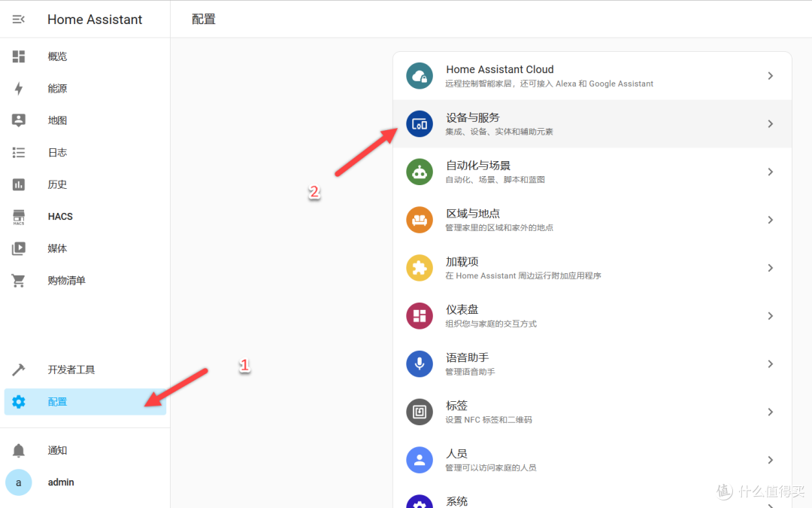Open 媒体 sidebar menu item

click(85, 248)
